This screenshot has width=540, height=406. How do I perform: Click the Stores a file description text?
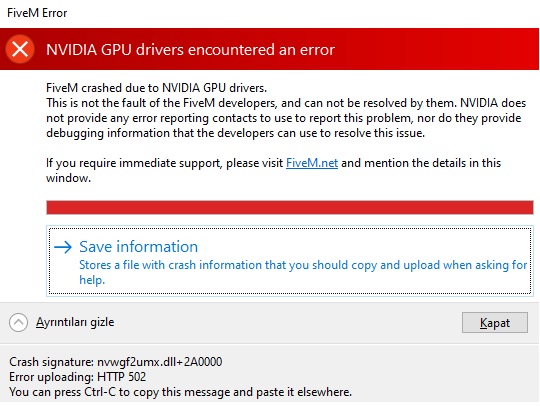pos(303,272)
